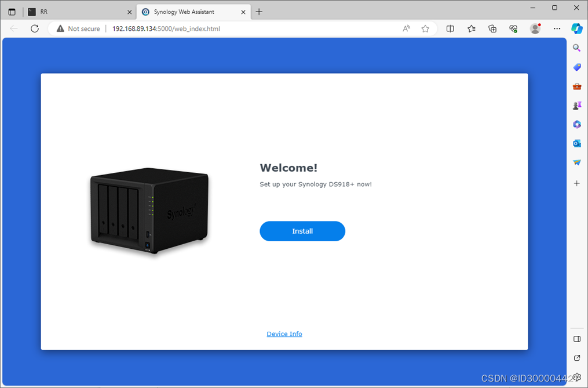The image size is (588, 388).
Task: Open a new browser tab
Action: (x=259, y=12)
